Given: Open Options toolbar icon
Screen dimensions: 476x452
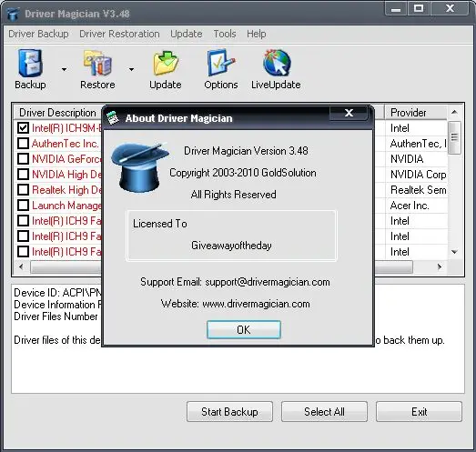Looking at the screenshot, I should (x=221, y=63).
